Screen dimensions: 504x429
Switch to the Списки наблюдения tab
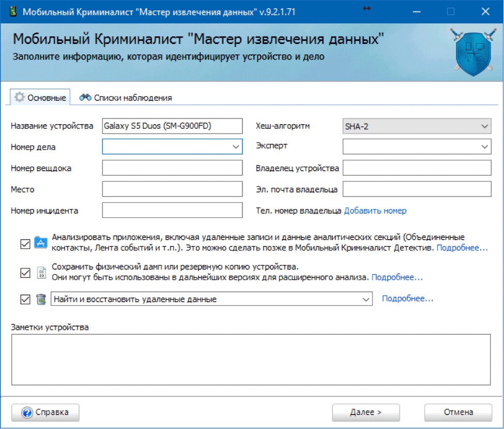(127, 97)
